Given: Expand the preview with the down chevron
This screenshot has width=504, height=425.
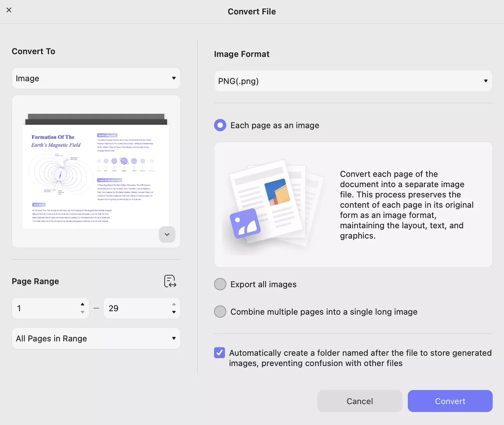Looking at the screenshot, I should [167, 234].
